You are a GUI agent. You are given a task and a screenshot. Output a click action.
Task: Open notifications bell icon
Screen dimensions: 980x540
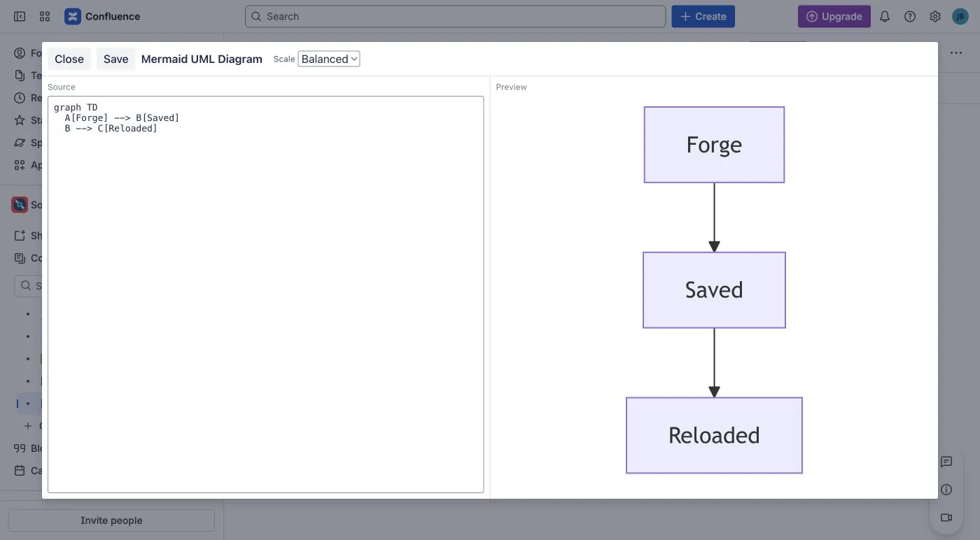[x=885, y=16]
